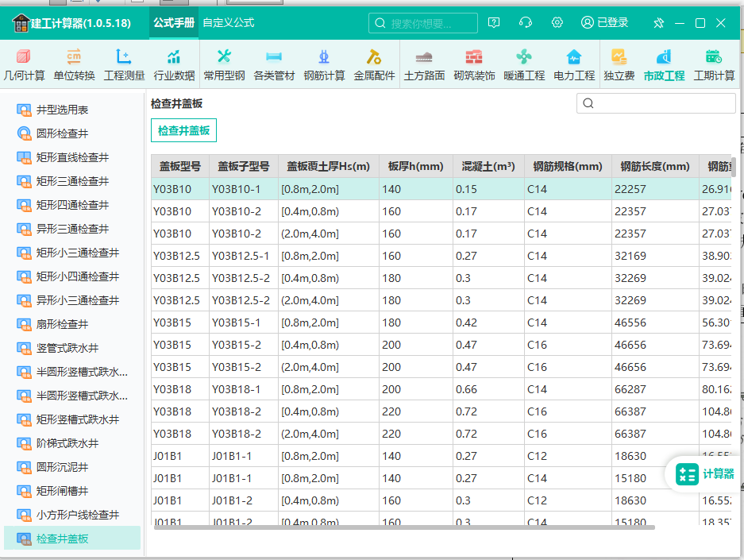Open the 独立费 independent fee tool

(x=619, y=65)
